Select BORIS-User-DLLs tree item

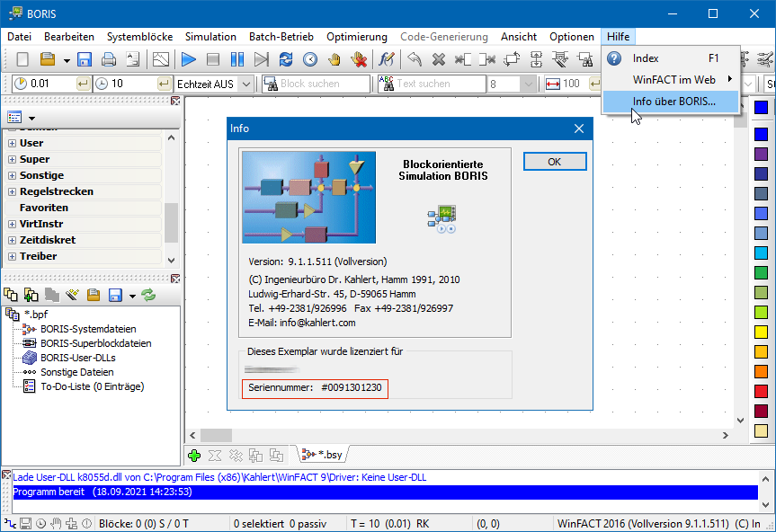click(78, 358)
